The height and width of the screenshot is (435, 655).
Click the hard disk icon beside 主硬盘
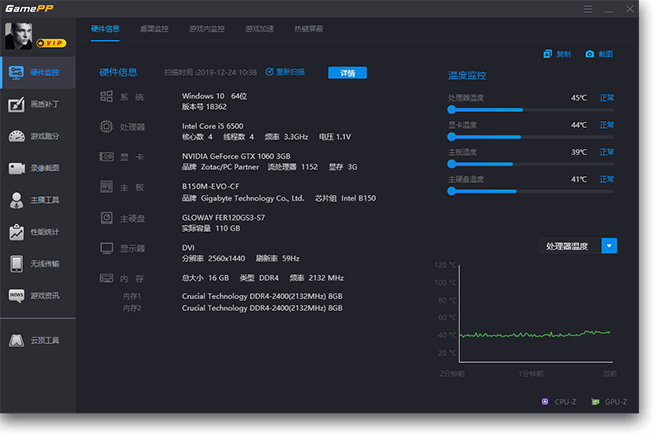(x=107, y=218)
